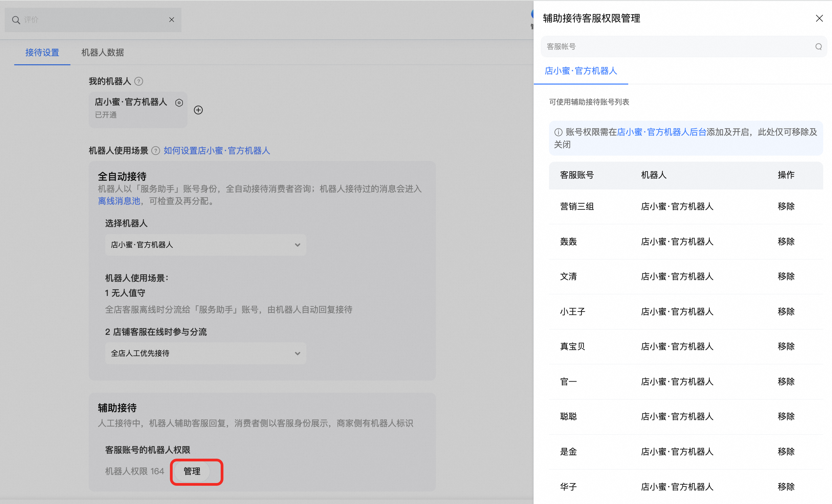The height and width of the screenshot is (504, 832).
Task: Open the 如何设置店小蜜·官方机器人 link
Action: point(217,151)
